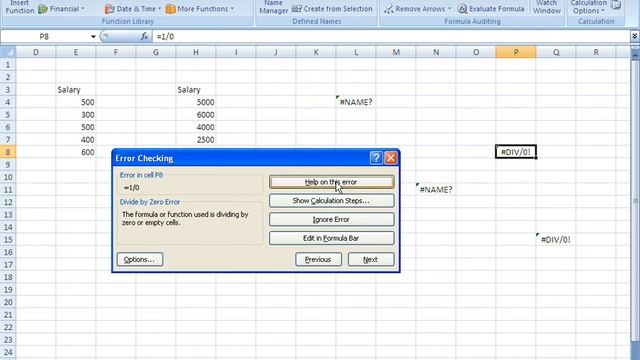The width and height of the screenshot is (640, 360).
Task: Expand the formula bar chevron
Action: point(634,37)
